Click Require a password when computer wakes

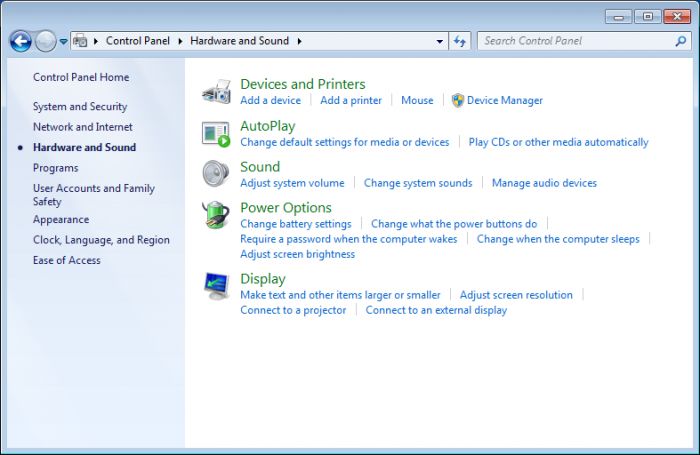349,239
